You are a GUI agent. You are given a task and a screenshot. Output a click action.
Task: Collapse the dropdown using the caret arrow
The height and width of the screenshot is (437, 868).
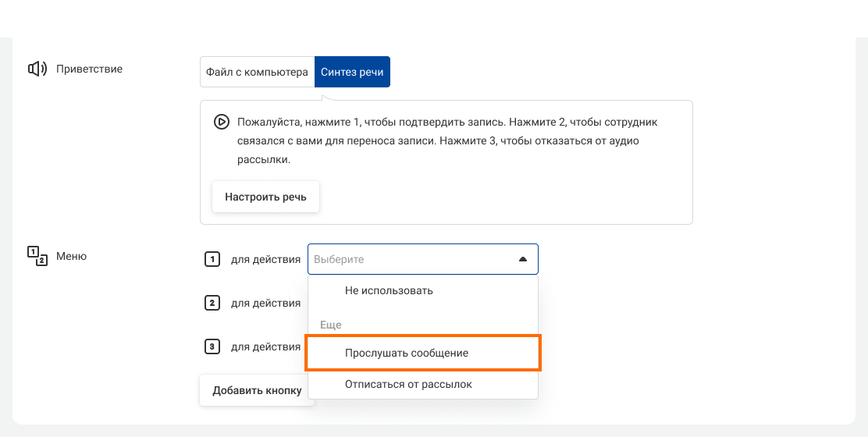(523, 259)
